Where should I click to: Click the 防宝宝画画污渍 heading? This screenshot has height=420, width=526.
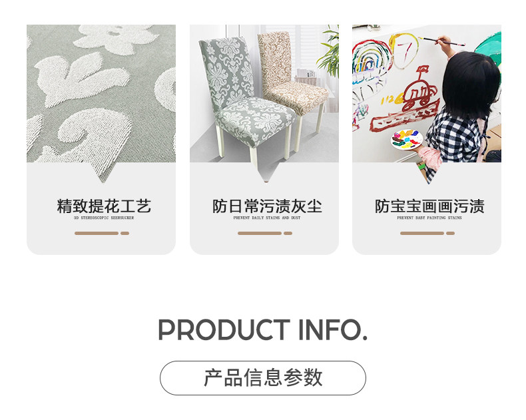429,206
